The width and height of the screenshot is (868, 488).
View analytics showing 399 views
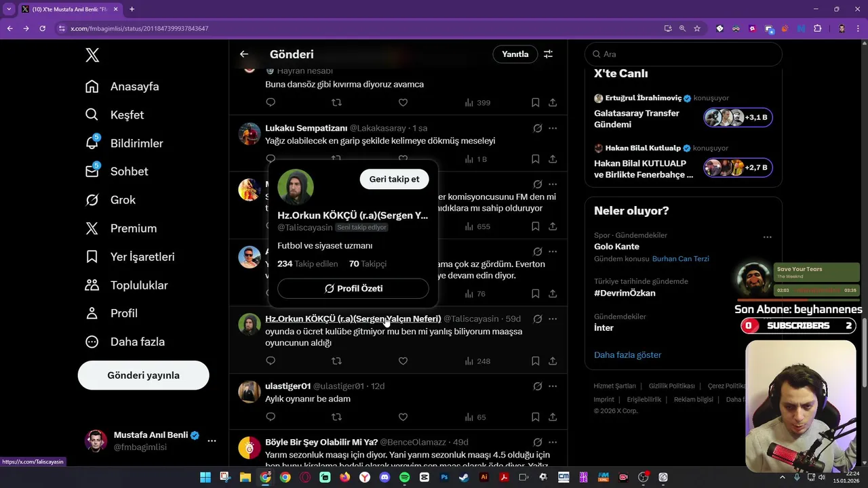click(477, 103)
